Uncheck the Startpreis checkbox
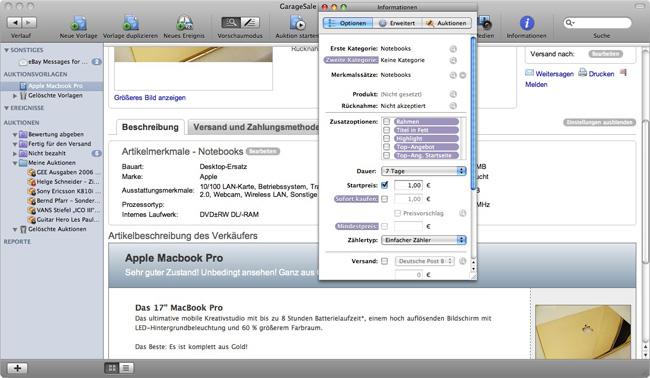This screenshot has height=378, width=650. coord(385,185)
